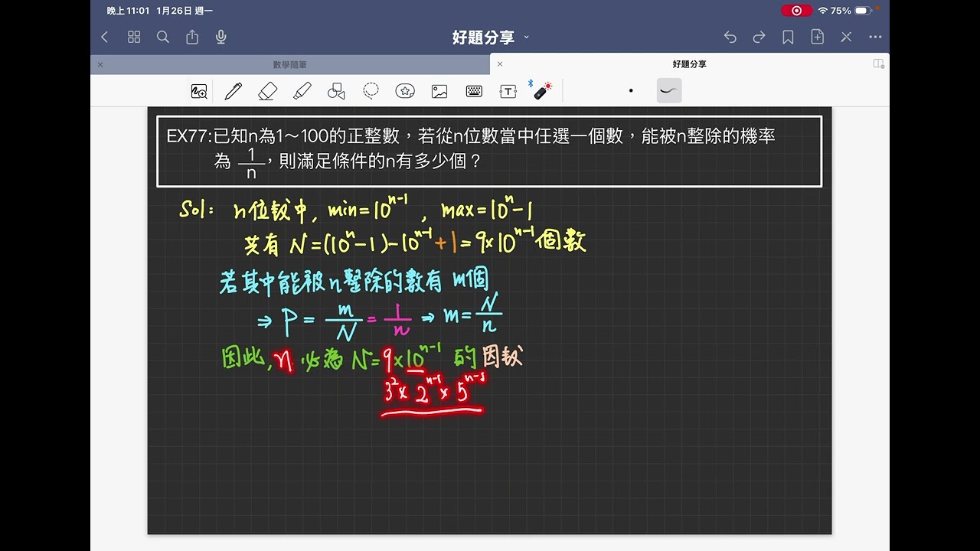Undo the last stroke
980x551 pixels.
click(x=730, y=37)
